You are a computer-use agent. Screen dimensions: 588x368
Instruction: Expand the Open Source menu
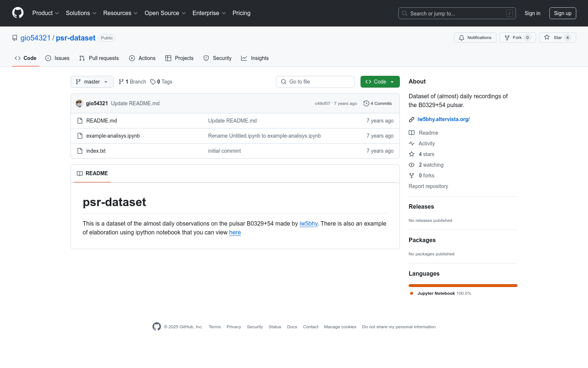(x=165, y=13)
